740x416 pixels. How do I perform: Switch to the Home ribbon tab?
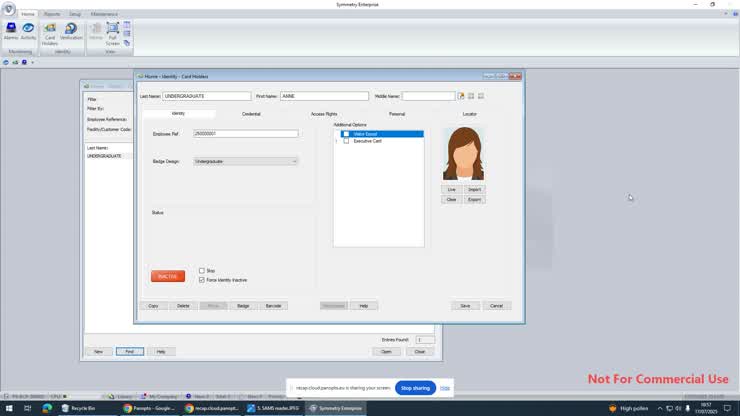click(x=28, y=14)
